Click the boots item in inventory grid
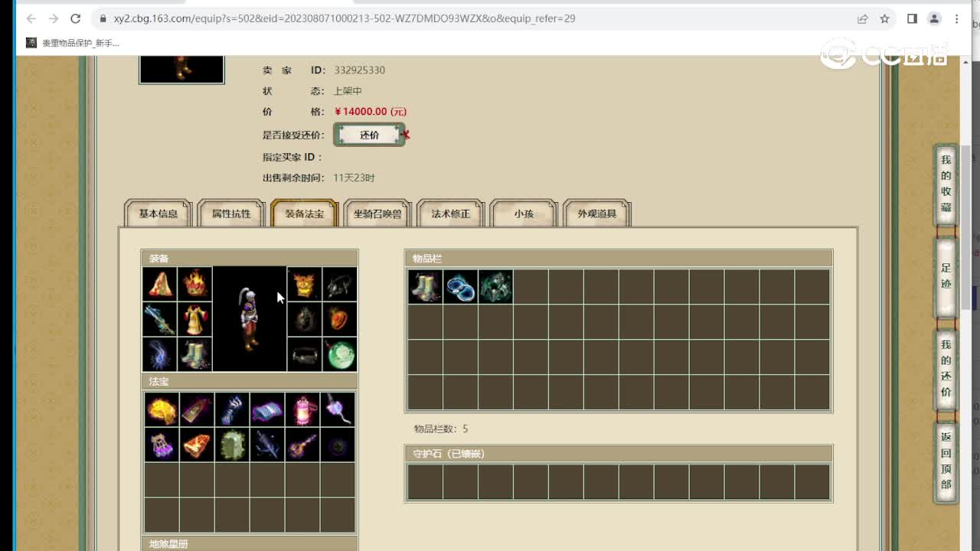Screen dimensions: 980x551 click(x=425, y=286)
